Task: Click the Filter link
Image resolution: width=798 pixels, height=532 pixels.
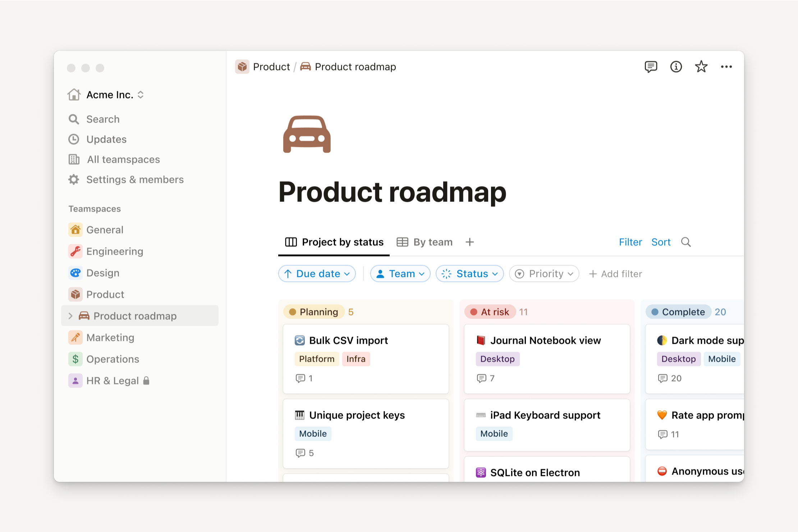Action: point(630,242)
